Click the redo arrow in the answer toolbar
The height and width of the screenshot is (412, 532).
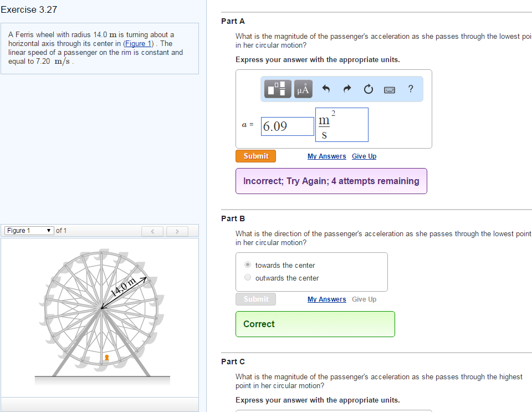(x=347, y=89)
